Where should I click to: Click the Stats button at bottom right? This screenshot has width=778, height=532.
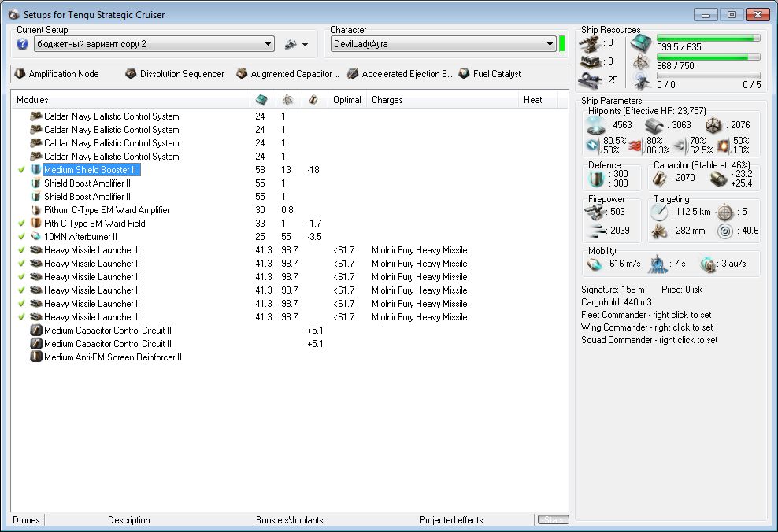pyautogui.click(x=554, y=519)
